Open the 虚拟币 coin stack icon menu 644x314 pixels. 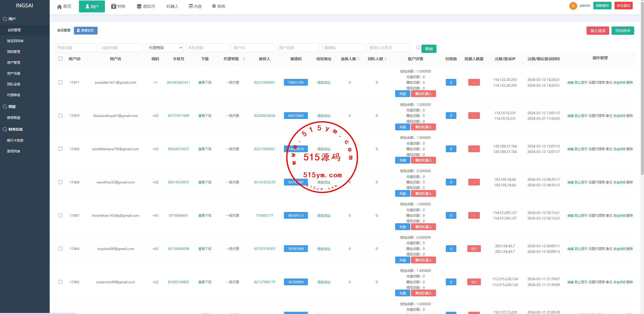click(x=139, y=6)
